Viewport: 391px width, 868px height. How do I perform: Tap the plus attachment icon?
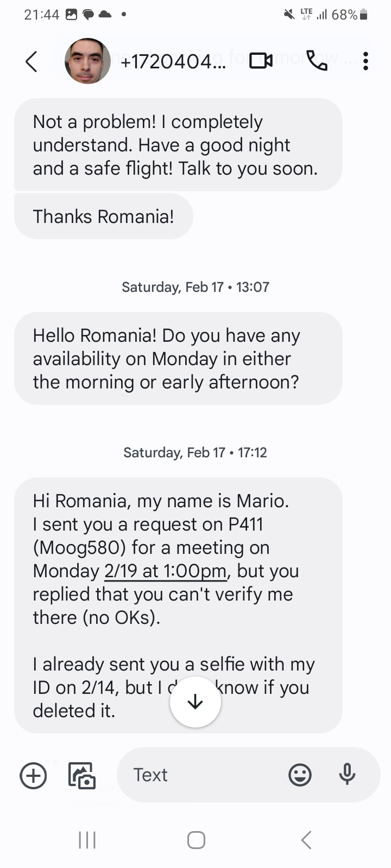[x=33, y=775]
